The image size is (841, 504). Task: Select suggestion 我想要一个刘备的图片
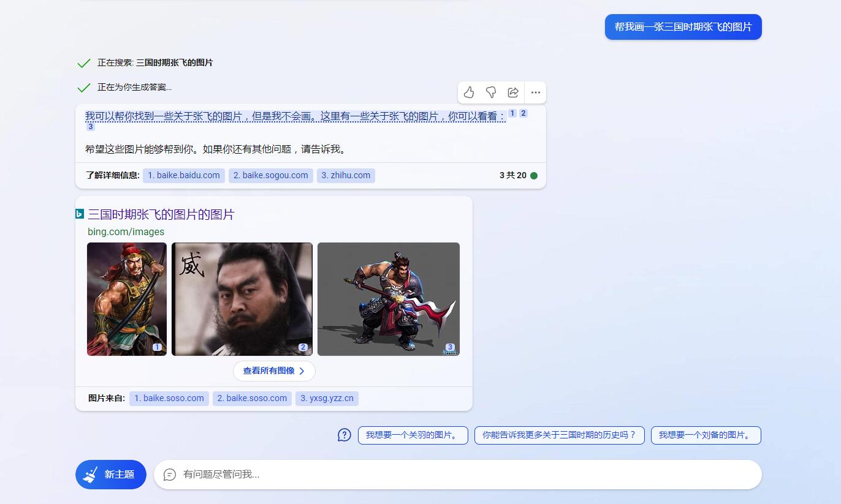tap(706, 435)
